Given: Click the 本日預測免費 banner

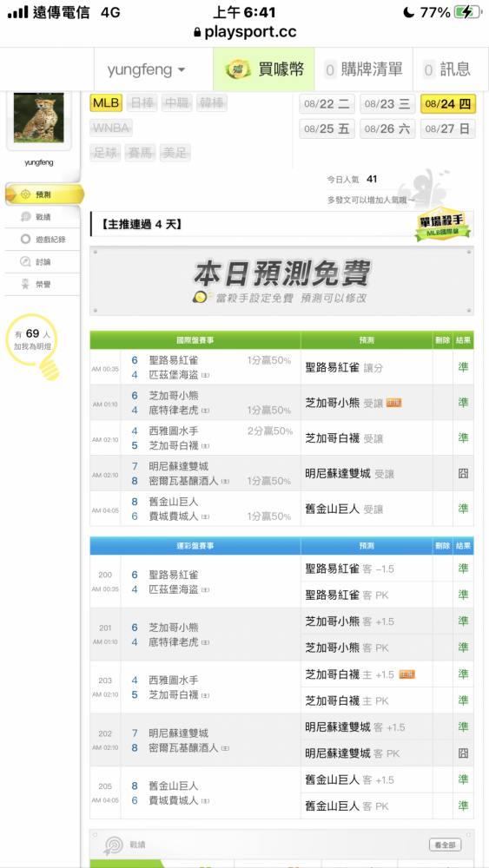Looking at the screenshot, I should click(x=282, y=281).
